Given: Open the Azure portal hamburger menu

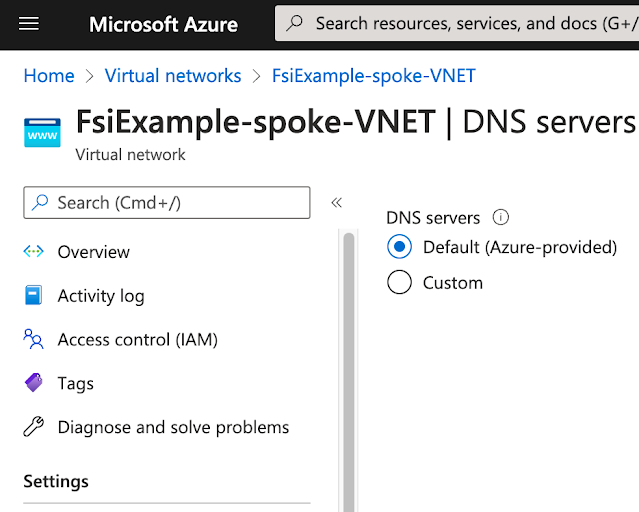Looking at the screenshot, I should (29, 23).
